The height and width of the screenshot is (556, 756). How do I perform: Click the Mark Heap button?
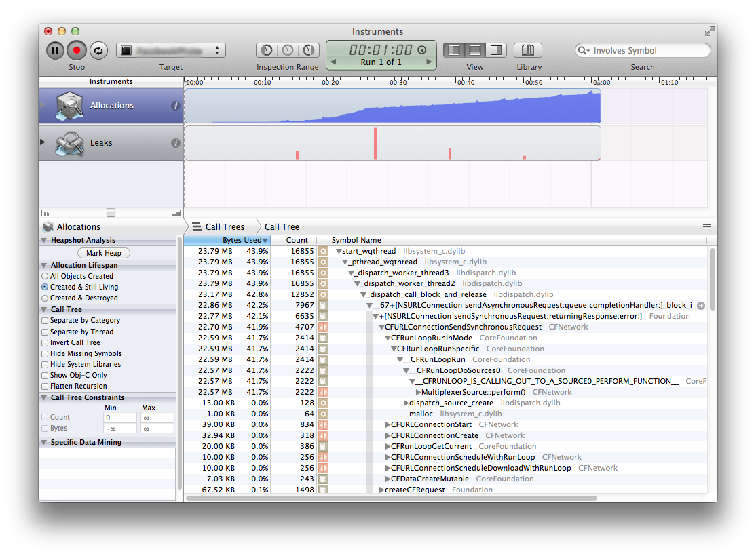(104, 253)
